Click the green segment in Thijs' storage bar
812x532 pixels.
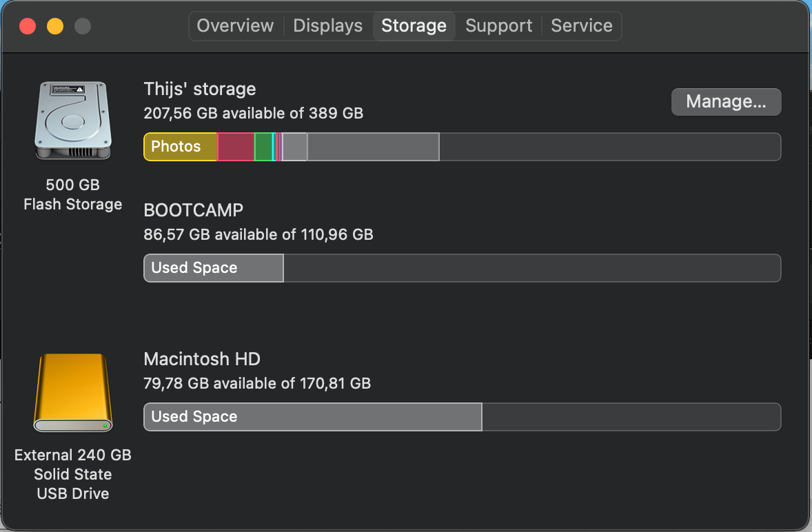(x=263, y=147)
